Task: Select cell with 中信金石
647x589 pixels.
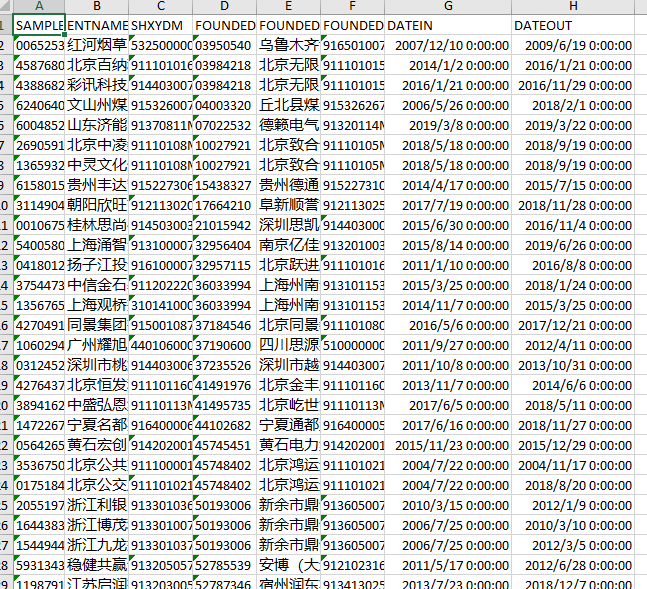Action: pos(97,285)
